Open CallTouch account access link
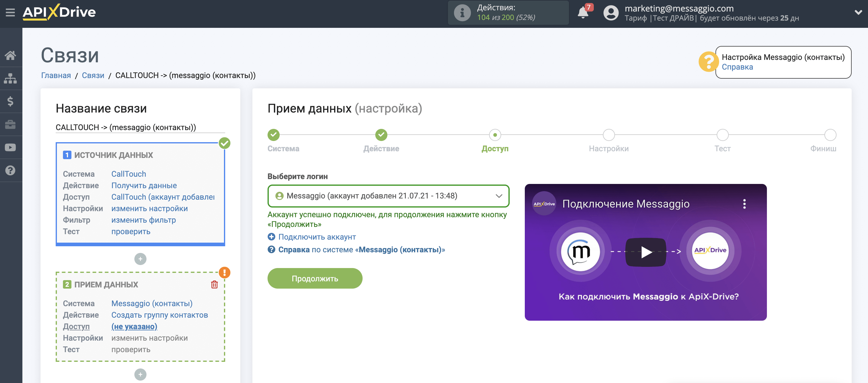Screen dimensions: 868x383 [x=163, y=197]
